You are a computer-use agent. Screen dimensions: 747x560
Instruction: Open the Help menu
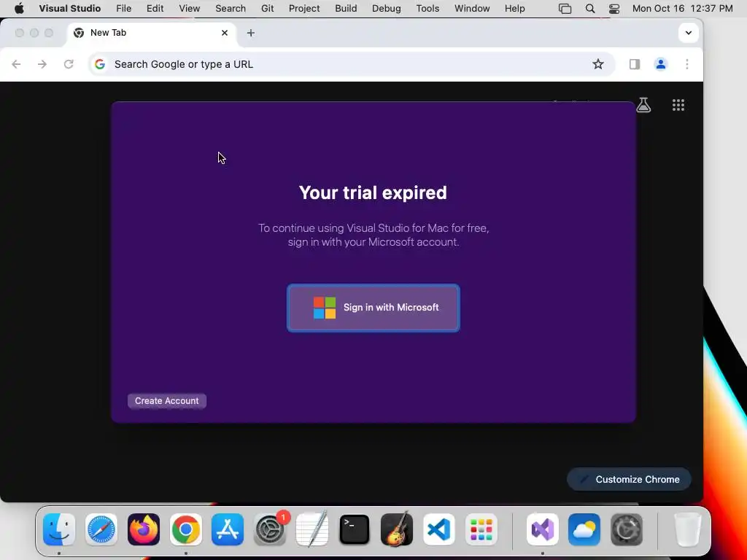(x=515, y=9)
